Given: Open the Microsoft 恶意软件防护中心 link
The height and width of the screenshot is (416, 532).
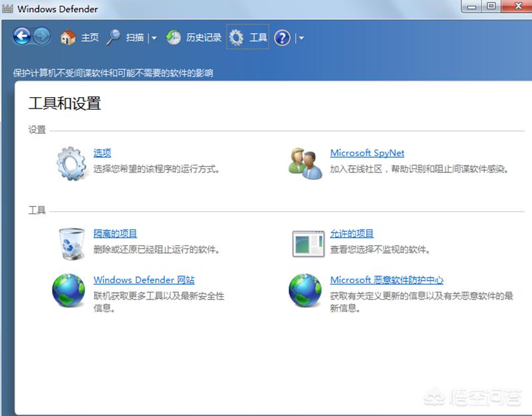Looking at the screenshot, I should (x=386, y=280).
